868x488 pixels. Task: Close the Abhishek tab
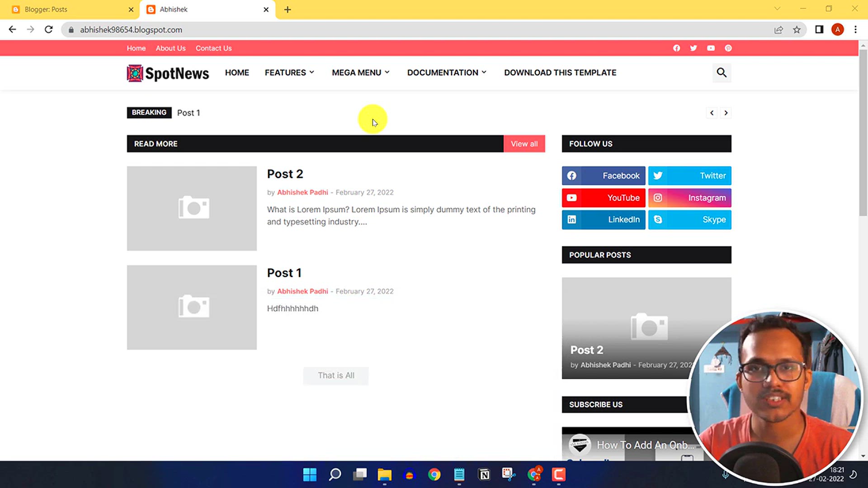click(x=266, y=9)
